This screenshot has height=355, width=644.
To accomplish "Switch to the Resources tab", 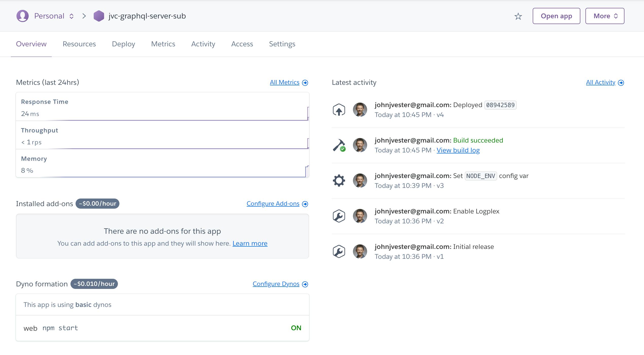I will [79, 44].
